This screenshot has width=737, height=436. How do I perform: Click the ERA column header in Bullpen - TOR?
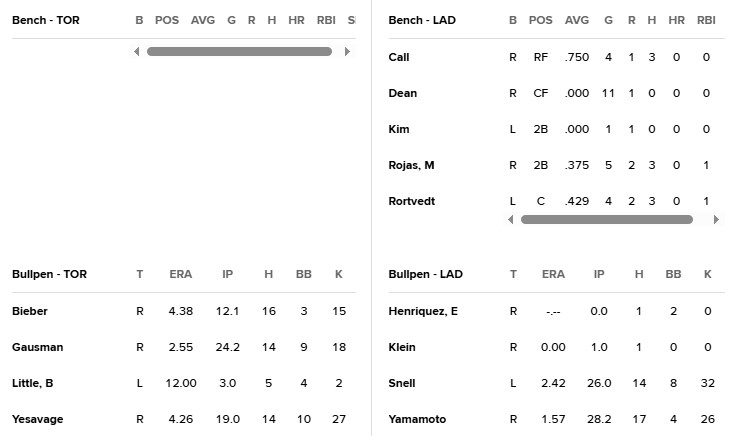tap(181, 274)
